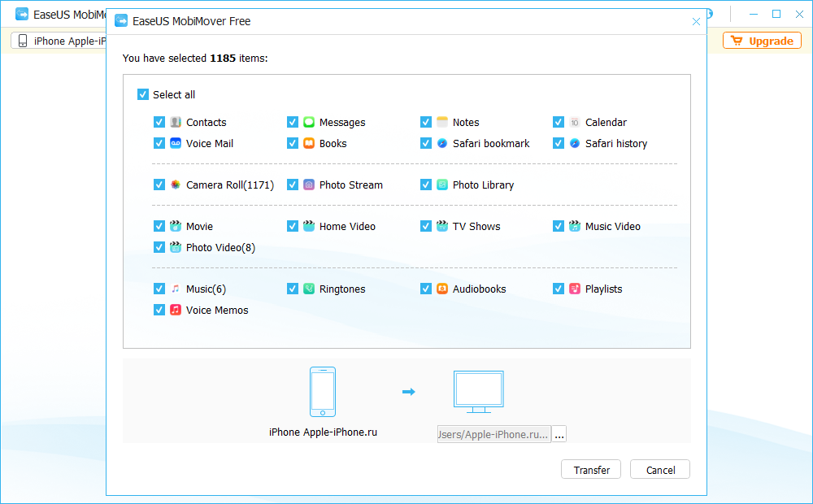Click the "You have selected 1185 items" text

(195, 58)
